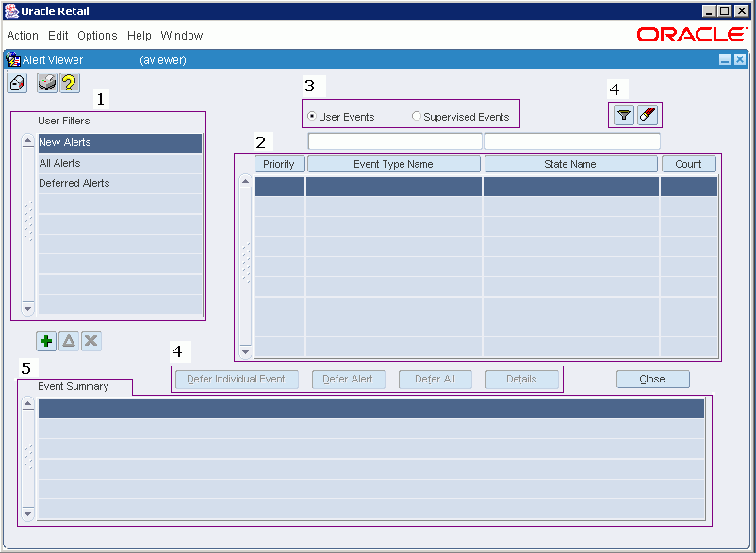Image resolution: width=756 pixels, height=553 pixels.
Task: Add a user filter with green plus
Action: (x=46, y=342)
